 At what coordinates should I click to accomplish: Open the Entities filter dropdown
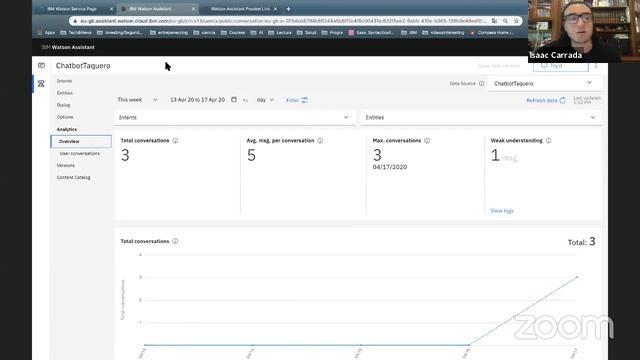(x=480, y=118)
